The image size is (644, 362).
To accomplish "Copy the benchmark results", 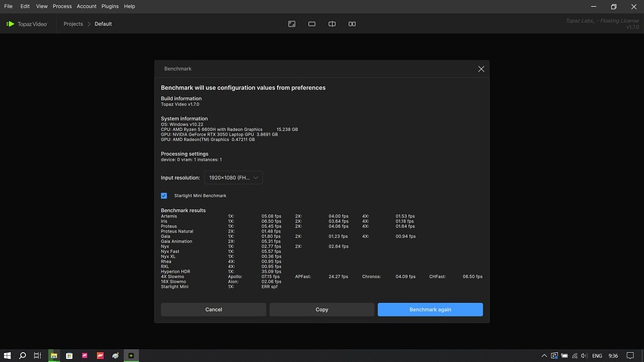I will coord(321,310).
